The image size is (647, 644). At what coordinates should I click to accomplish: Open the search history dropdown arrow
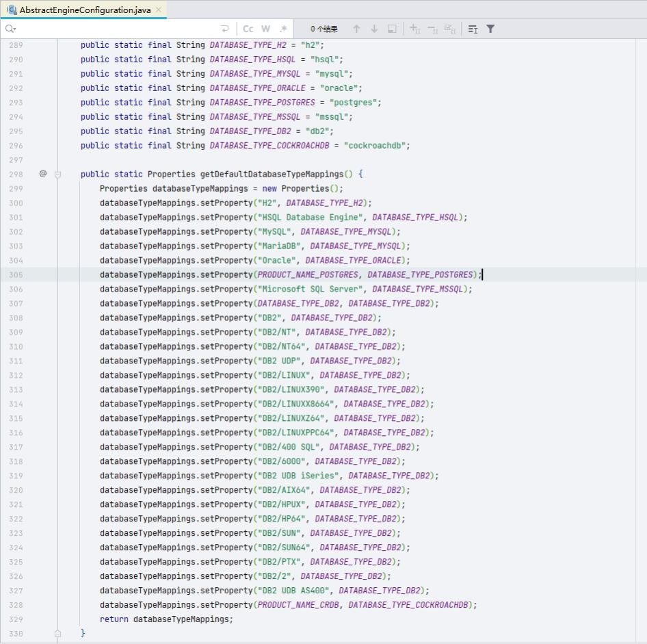coord(14,29)
